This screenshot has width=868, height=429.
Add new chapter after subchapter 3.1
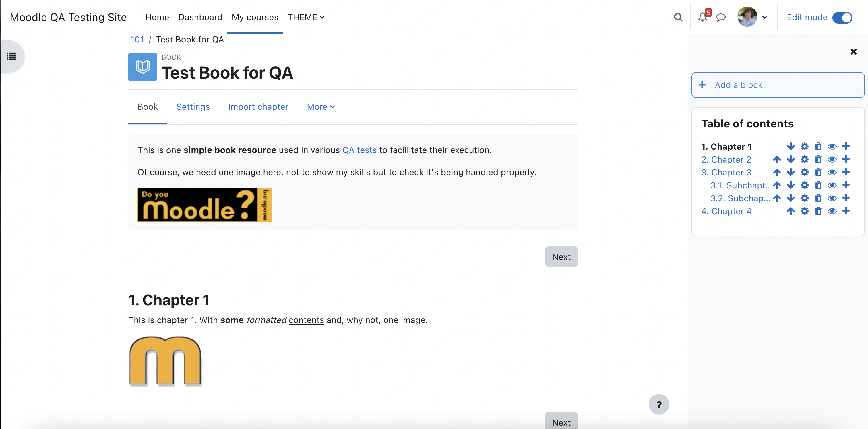coord(846,185)
